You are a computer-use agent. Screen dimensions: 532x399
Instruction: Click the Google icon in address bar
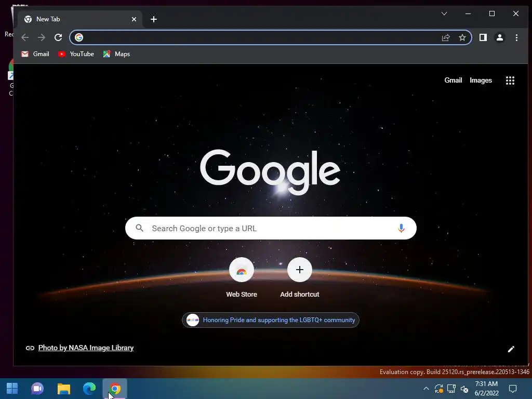click(x=79, y=37)
